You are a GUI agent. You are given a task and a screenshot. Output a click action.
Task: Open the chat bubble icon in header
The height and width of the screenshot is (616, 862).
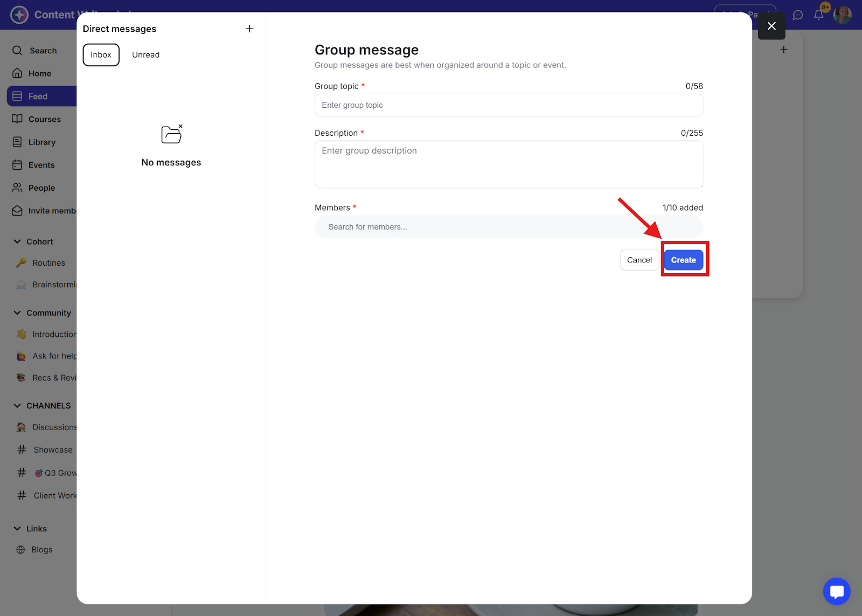coord(798,15)
